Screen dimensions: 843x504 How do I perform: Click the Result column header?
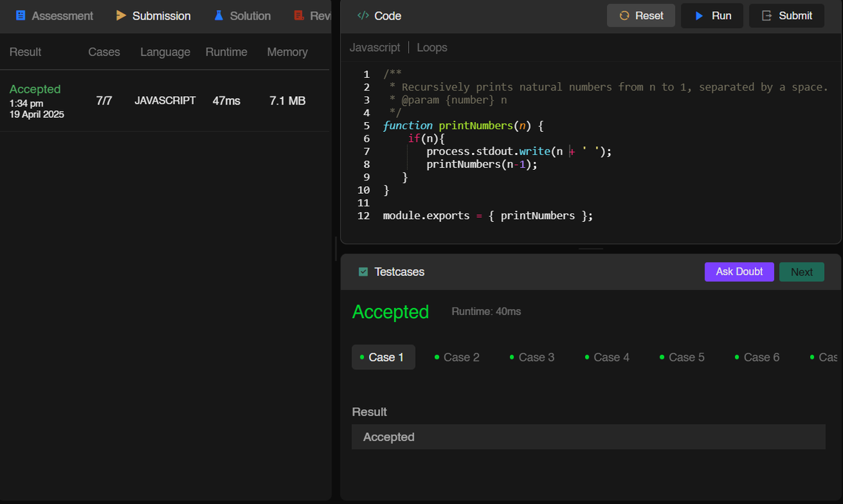[x=25, y=52]
